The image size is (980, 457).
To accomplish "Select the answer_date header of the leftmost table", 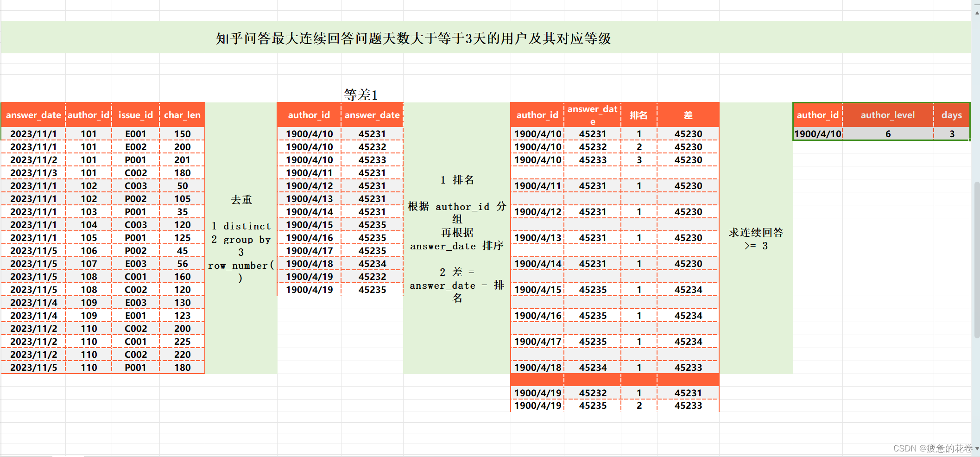I will (x=33, y=115).
